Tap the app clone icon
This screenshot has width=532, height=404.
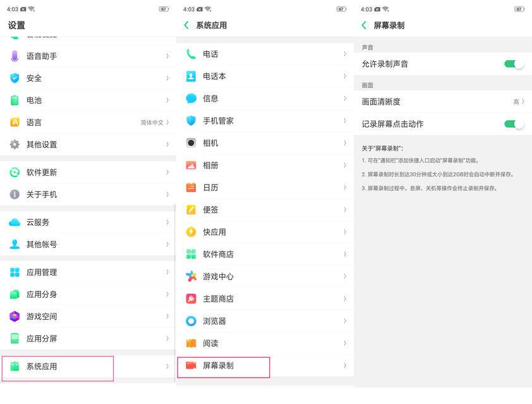click(x=15, y=294)
